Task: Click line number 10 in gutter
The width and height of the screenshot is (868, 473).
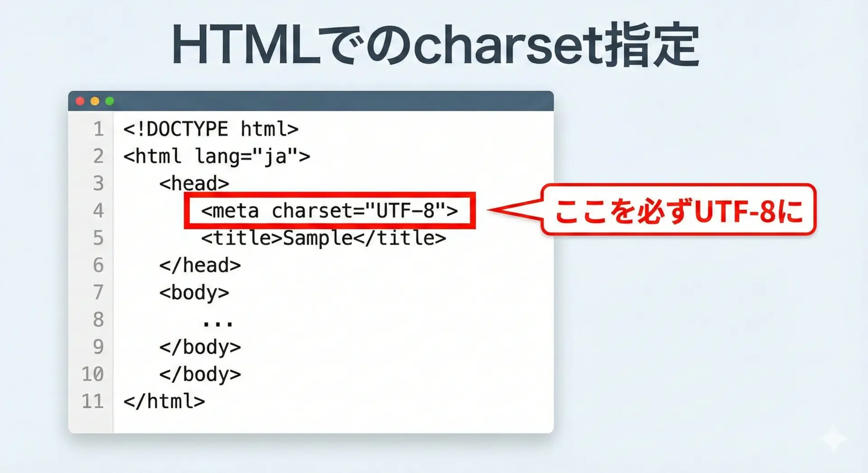Action: [x=93, y=374]
